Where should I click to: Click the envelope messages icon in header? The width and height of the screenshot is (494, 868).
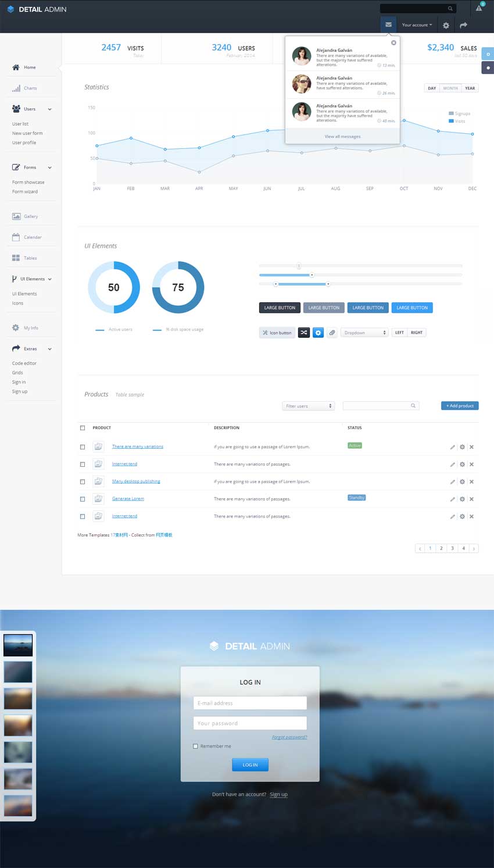[388, 25]
